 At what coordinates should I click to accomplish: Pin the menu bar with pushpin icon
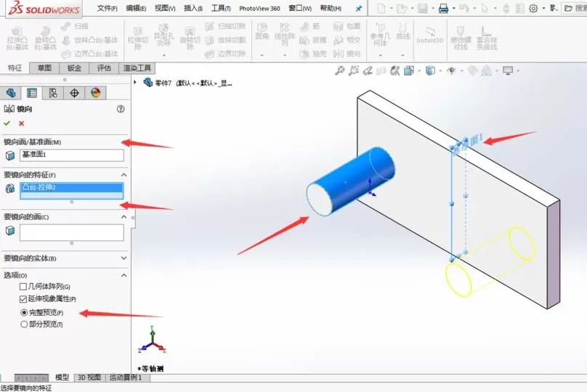(x=359, y=8)
